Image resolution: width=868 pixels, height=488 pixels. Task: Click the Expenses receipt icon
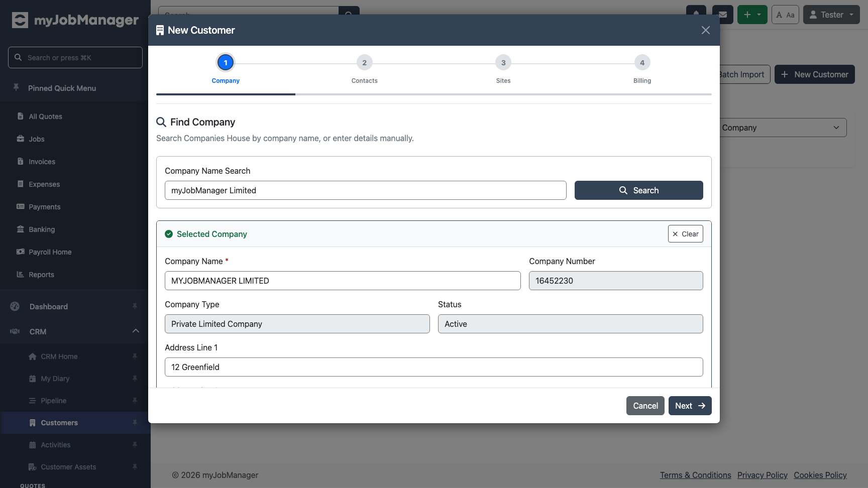[x=20, y=184]
